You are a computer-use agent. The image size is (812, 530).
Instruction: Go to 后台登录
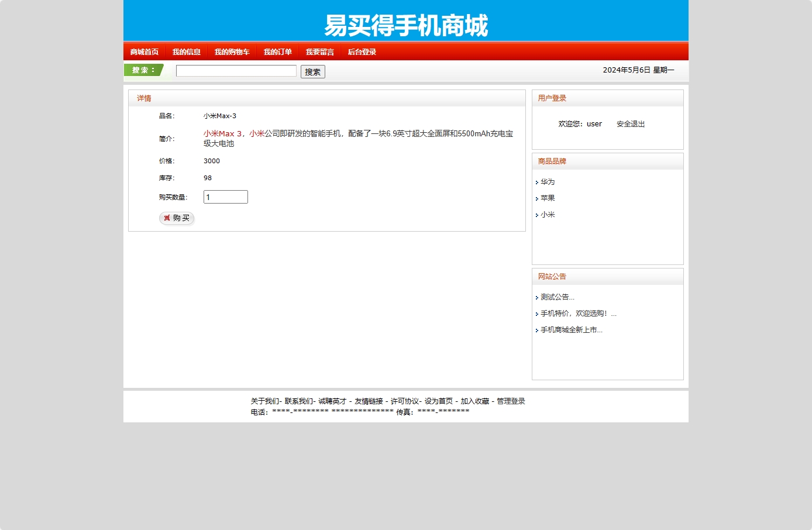(362, 51)
